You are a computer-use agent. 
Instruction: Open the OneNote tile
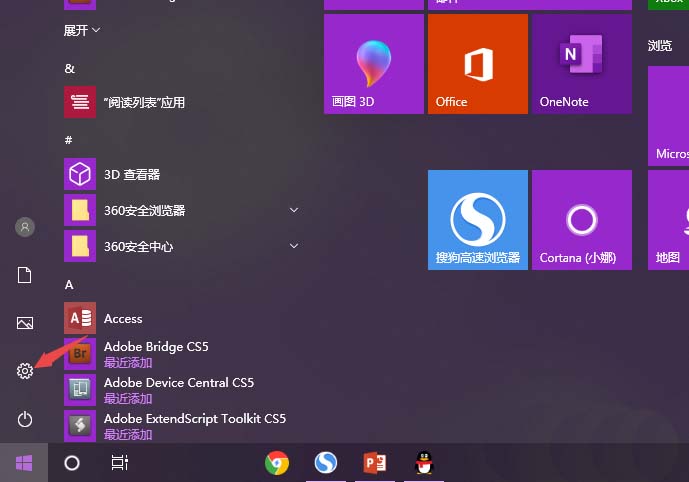click(x=582, y=64)
